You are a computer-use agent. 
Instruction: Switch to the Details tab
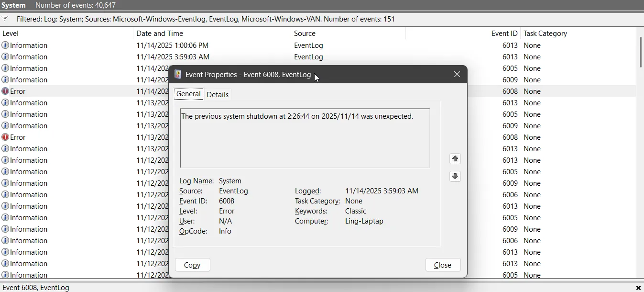[x=218, y=94]
